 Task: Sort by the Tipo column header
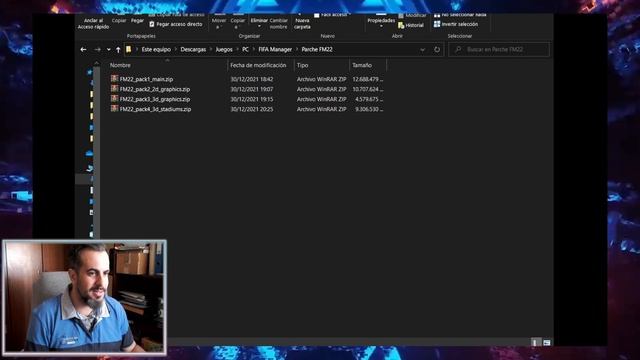click(x=302, y=65)
